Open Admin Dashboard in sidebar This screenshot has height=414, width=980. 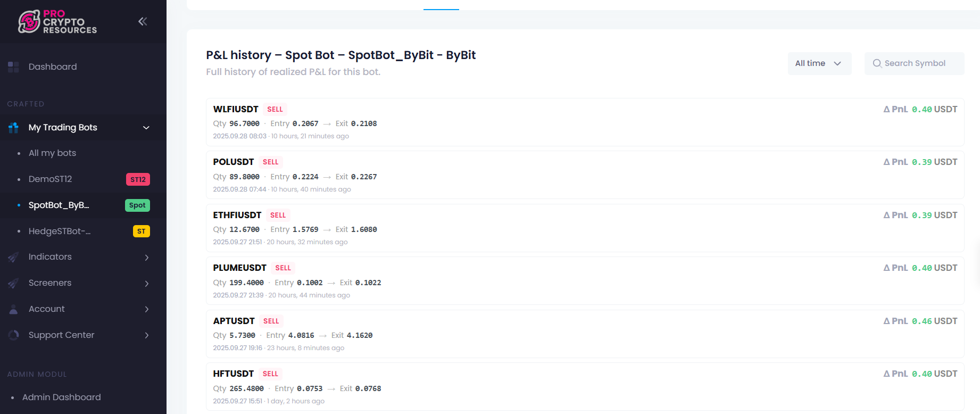62,398
